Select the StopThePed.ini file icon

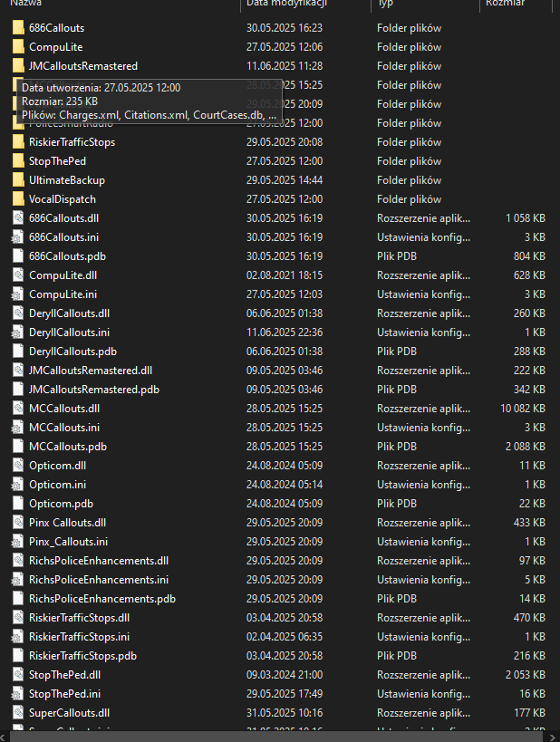click(17, 694)
